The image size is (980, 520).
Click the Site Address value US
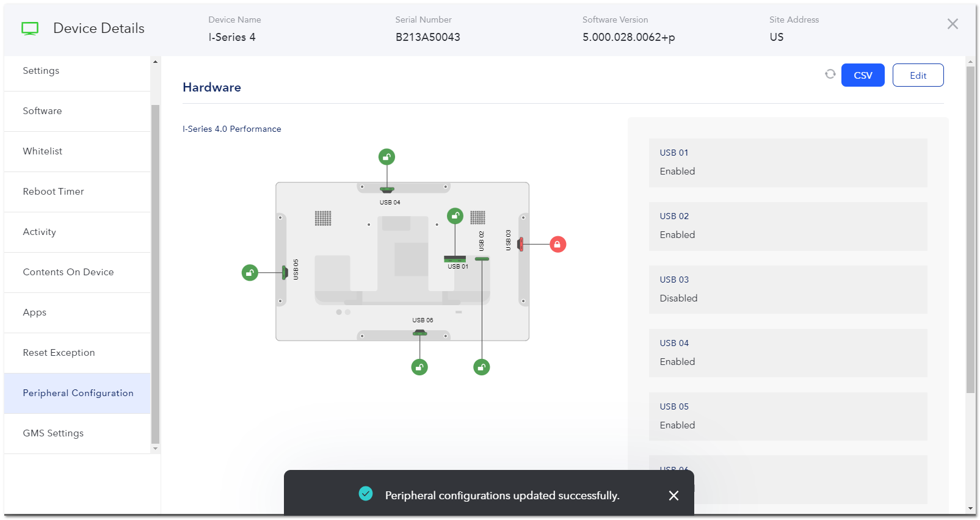click(776, 37)
